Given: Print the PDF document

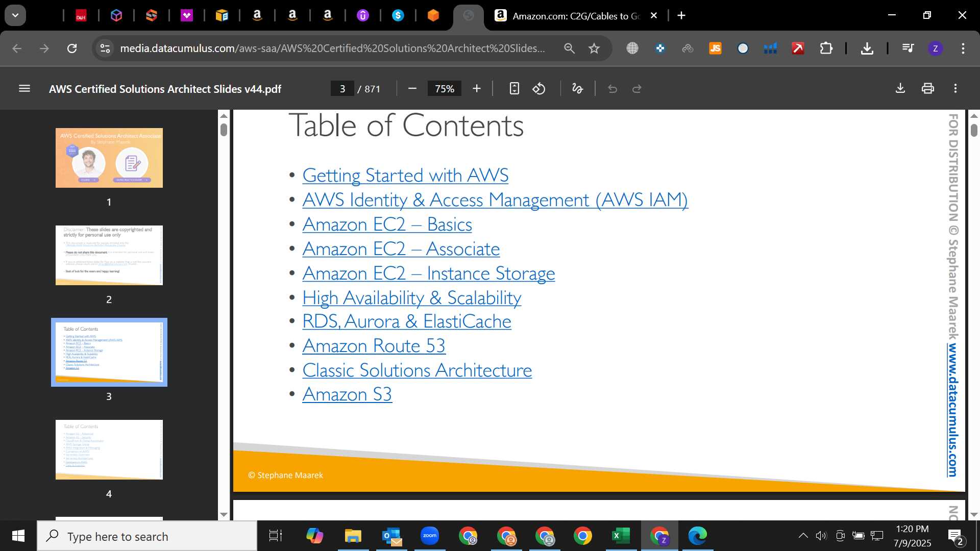Looking at the screenshot, I should pyautogui.click(x=928, y=89).
